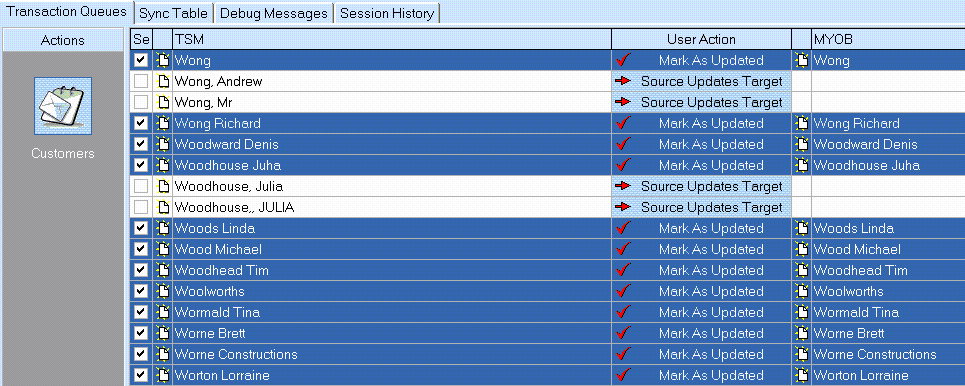
Task: Click the User Action column header
Action: point(701,39)
